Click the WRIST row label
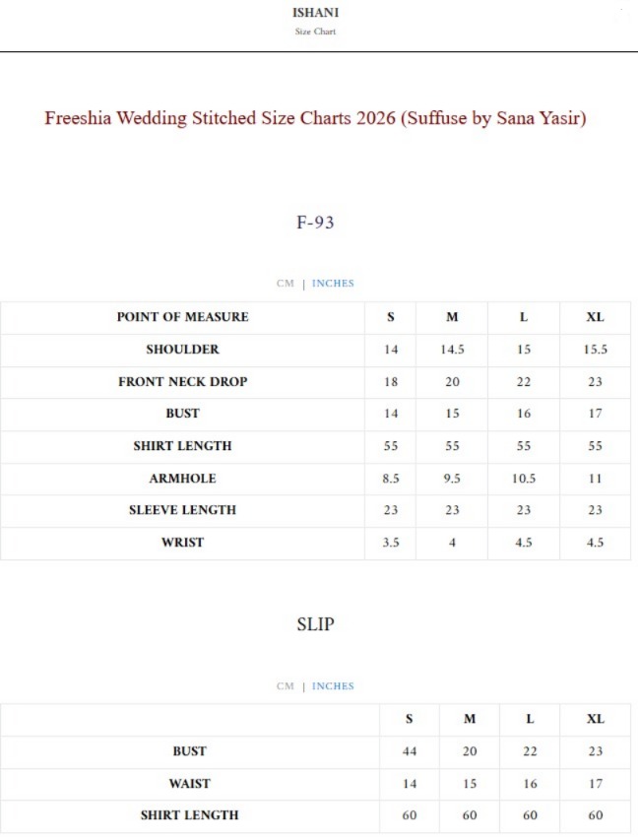This screenshot has width=638, height=840. click(182, 543)
